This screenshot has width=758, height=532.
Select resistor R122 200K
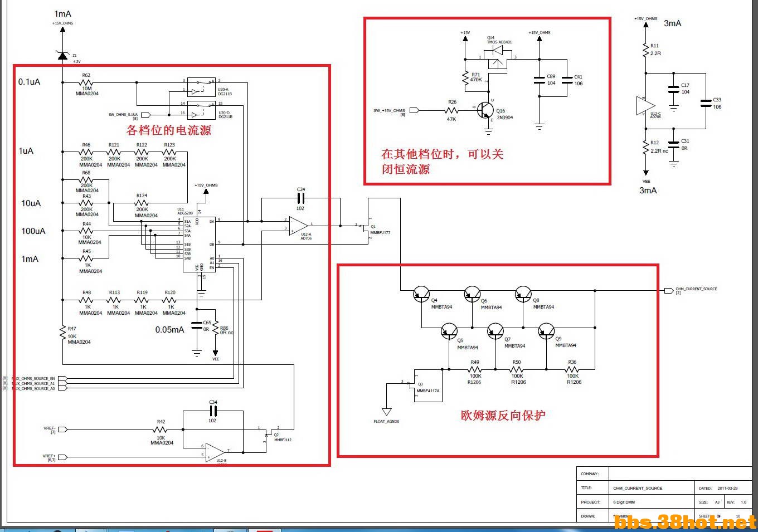click(142, 152)
